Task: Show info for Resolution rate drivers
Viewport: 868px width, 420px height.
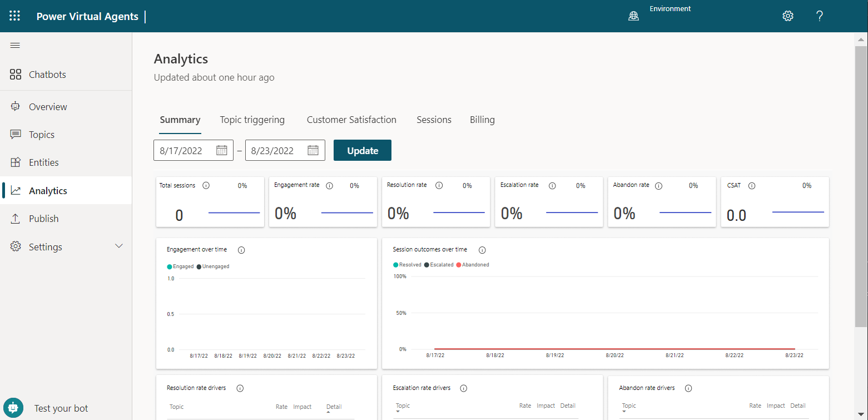Action: click(240, 388)
